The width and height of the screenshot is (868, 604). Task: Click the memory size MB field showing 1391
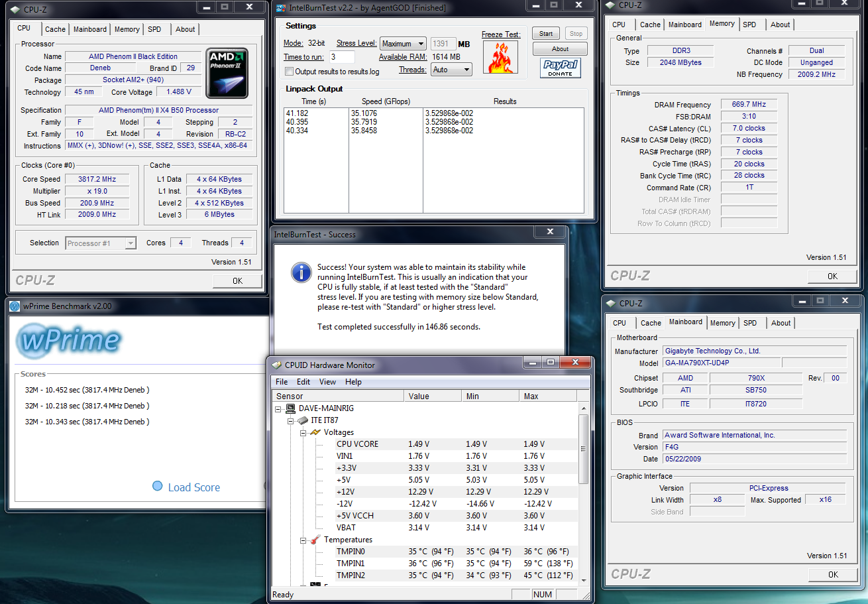[443, 44]
